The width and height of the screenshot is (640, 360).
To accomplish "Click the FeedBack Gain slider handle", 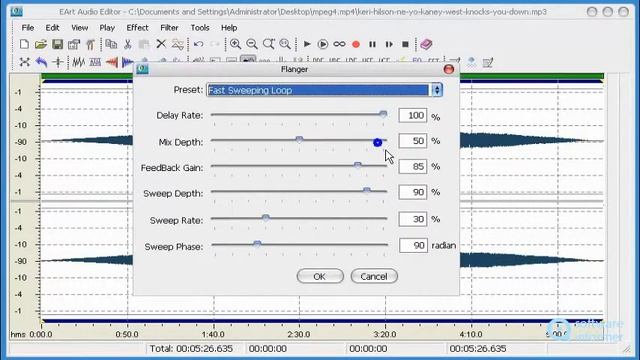I will [358, 165].
